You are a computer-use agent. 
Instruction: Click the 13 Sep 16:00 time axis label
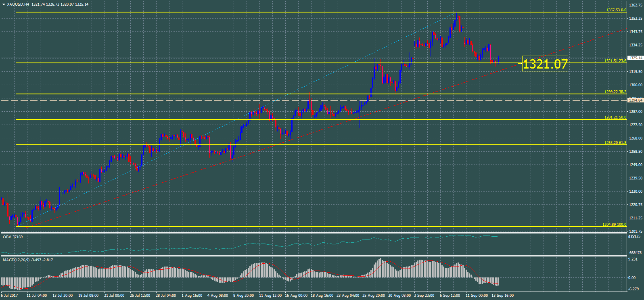point(502,296)
